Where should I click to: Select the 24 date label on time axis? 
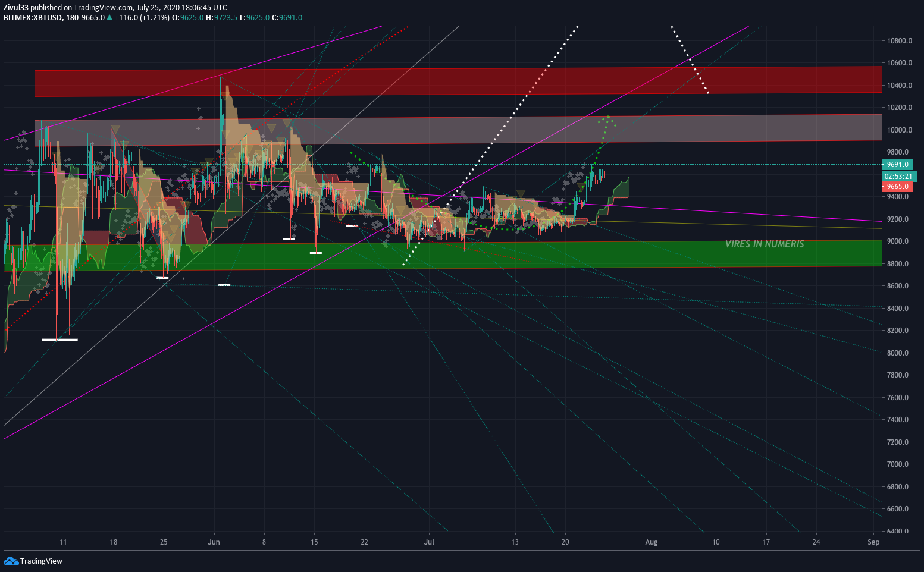[x=816, y=542]
